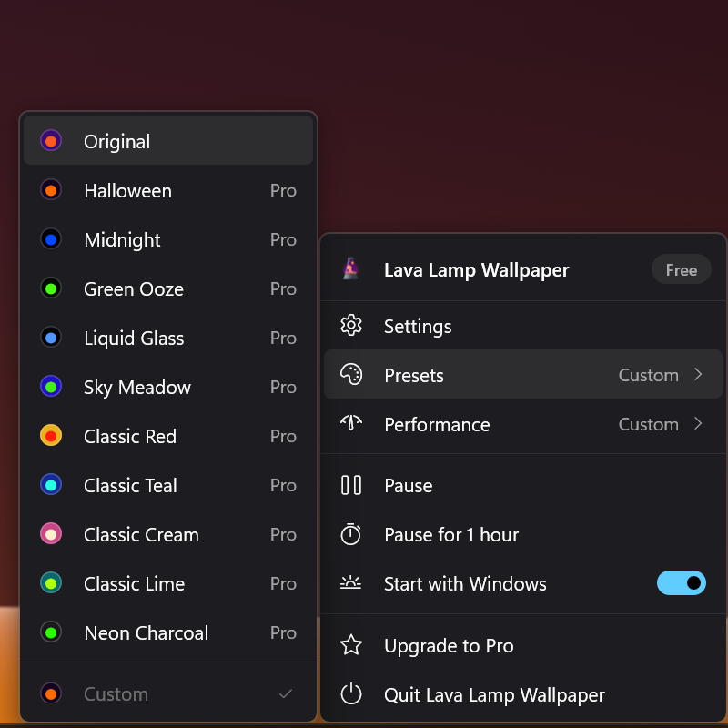Select the Classic Teal preset label
728x728 pixels.
[130, 486]
